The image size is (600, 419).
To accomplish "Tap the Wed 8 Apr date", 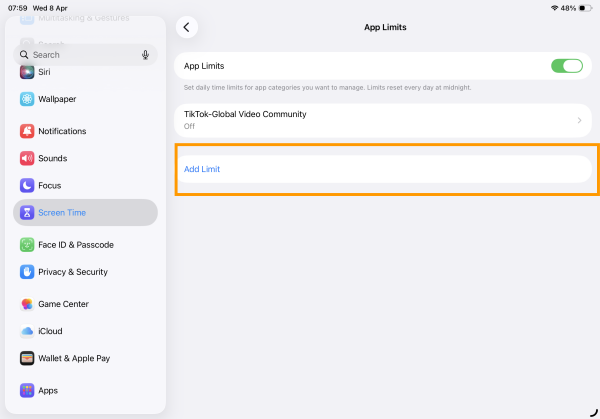I will click(x=50, y=8).
